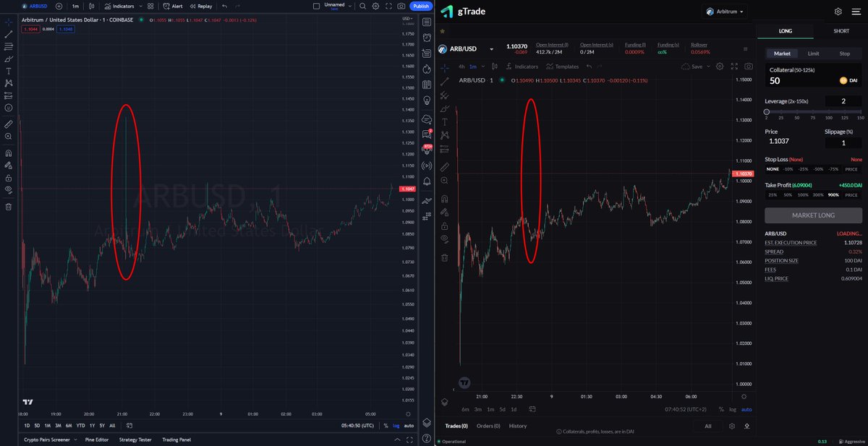Toggle magnet mode in TradingView toolbar

[9, 153]
